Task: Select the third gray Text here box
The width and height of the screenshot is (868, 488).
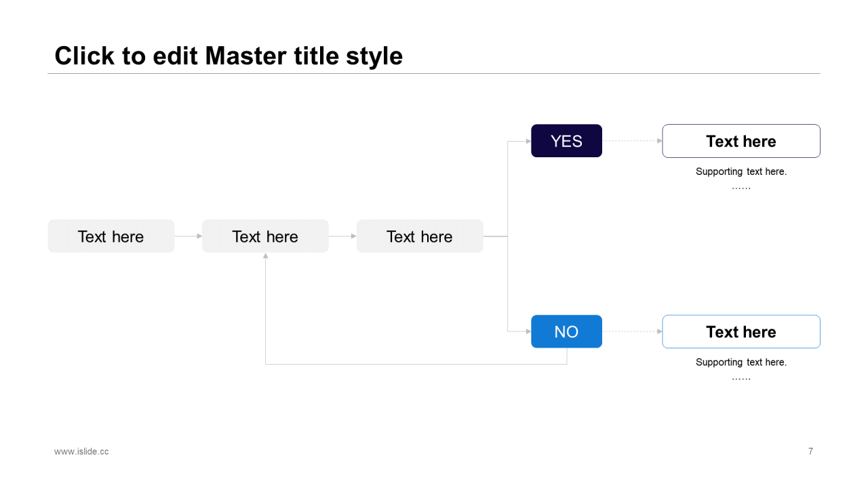Action: [420, 236]
